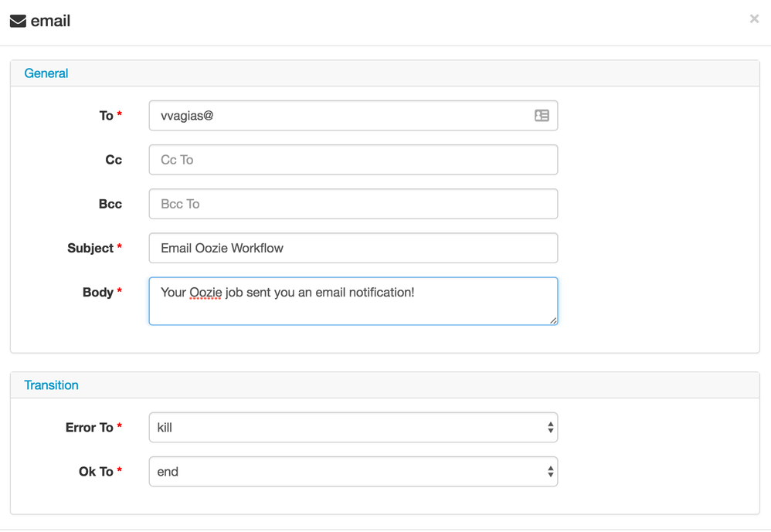Click the Cc field label
The height and width of the screenshot is (532, 771).
click(114, 160)
